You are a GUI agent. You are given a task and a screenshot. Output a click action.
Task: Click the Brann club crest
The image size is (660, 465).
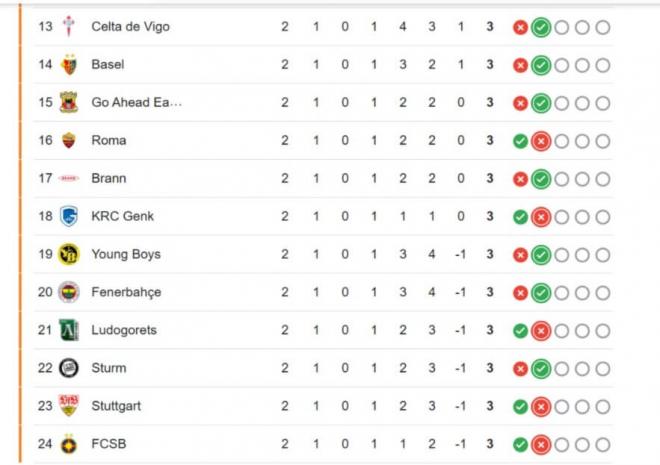pos(68,178)
